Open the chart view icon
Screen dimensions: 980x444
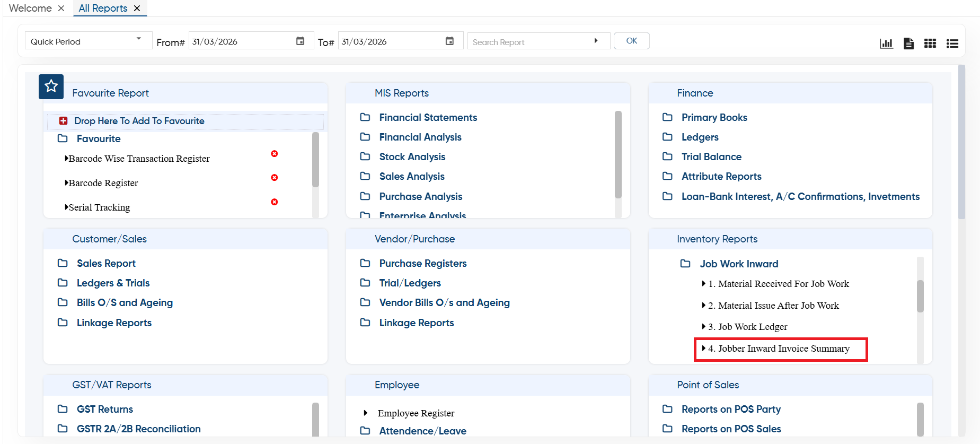point(886,43)
